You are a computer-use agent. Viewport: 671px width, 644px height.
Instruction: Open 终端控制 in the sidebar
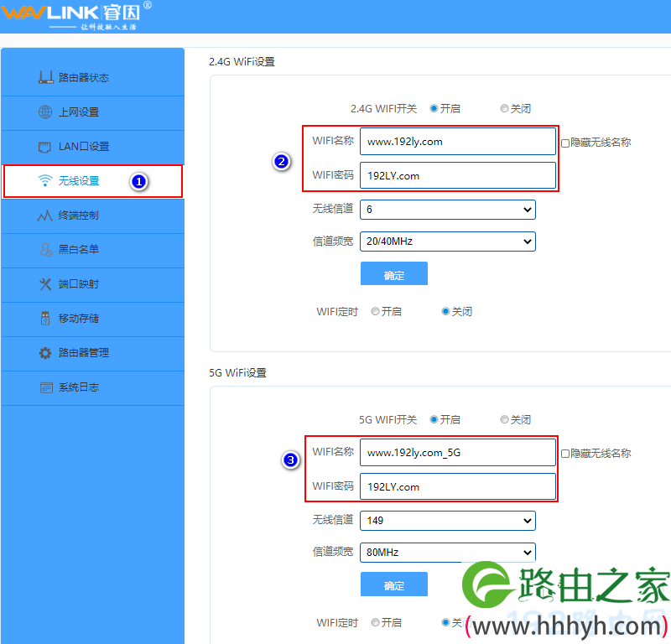92,216
